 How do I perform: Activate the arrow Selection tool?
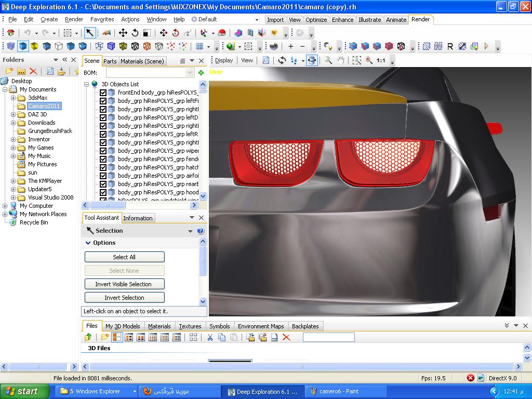click(89, 33)
